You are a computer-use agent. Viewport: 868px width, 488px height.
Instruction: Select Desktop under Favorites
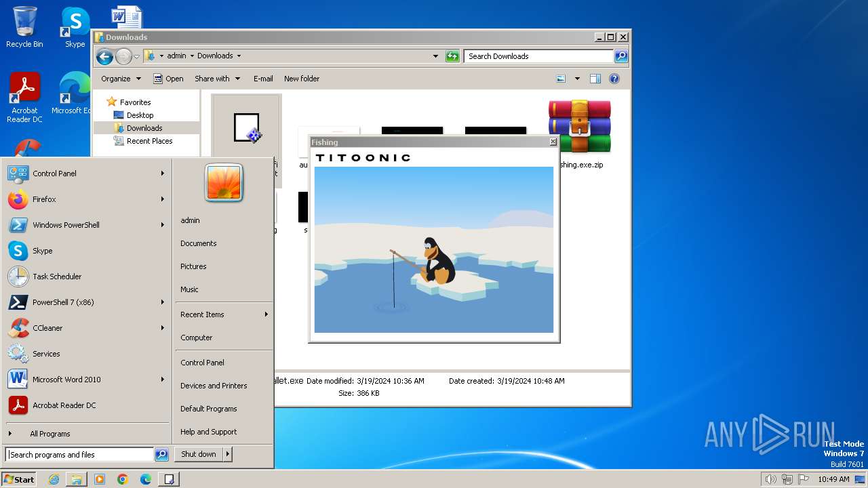coord(140,115)
